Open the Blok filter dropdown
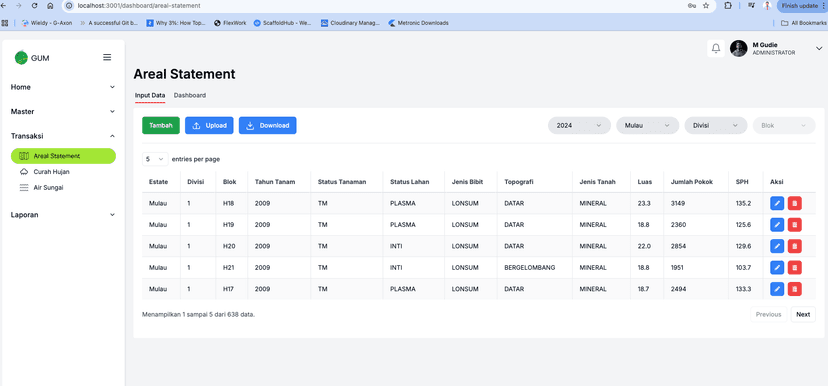 coord(784,125)
